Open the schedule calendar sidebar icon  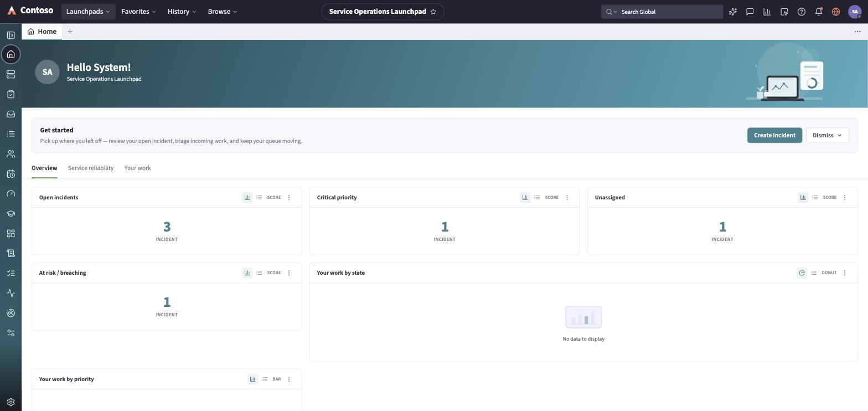click(11, 174)
